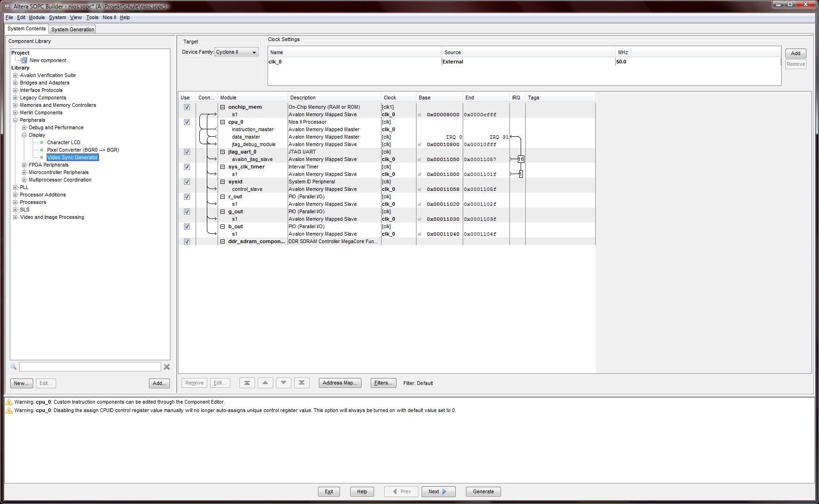Open the Nios II menu

click(109, 17)
